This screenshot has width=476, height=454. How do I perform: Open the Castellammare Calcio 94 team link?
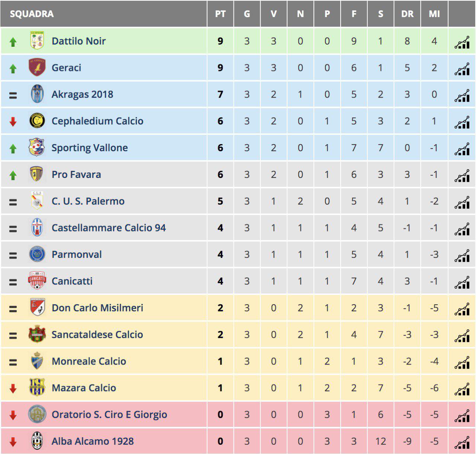click(109, 228)
